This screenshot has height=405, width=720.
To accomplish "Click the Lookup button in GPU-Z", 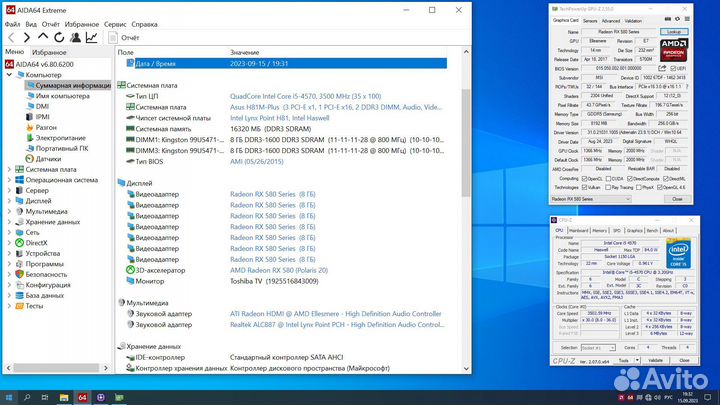I will [x=674, y=32].
